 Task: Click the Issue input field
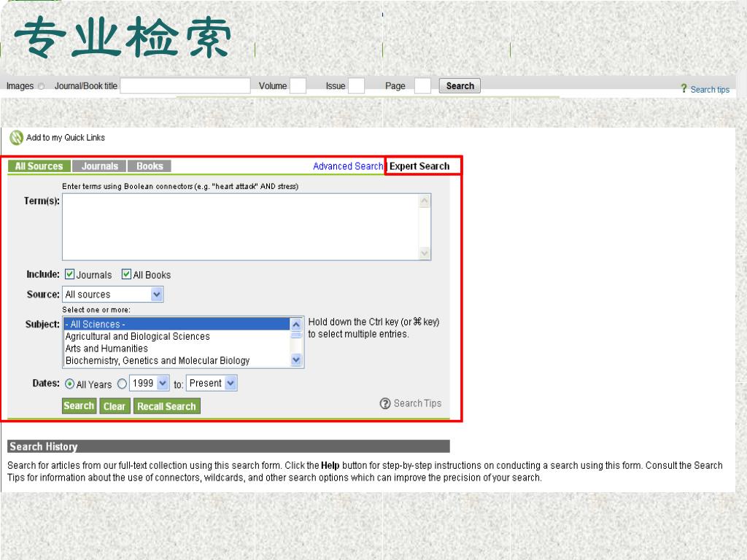point(356,86)
